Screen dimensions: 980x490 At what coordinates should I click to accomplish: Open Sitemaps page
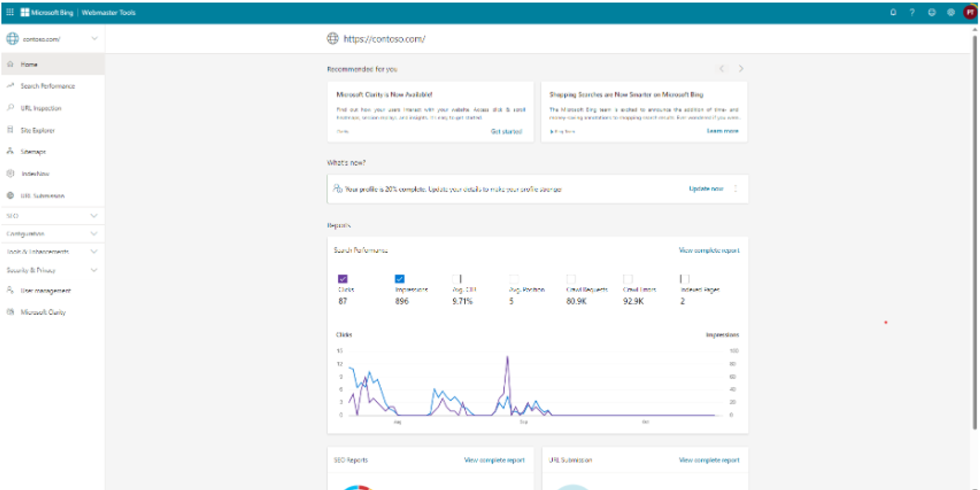[x=53, y=151]
